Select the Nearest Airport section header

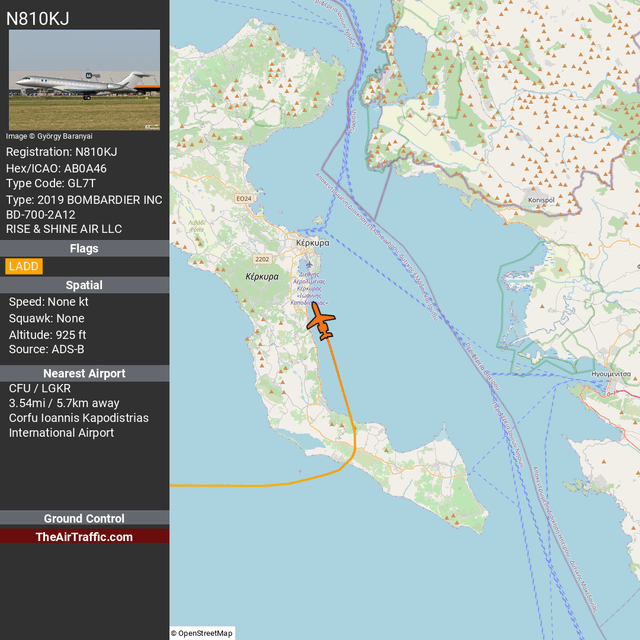[84, 373]
